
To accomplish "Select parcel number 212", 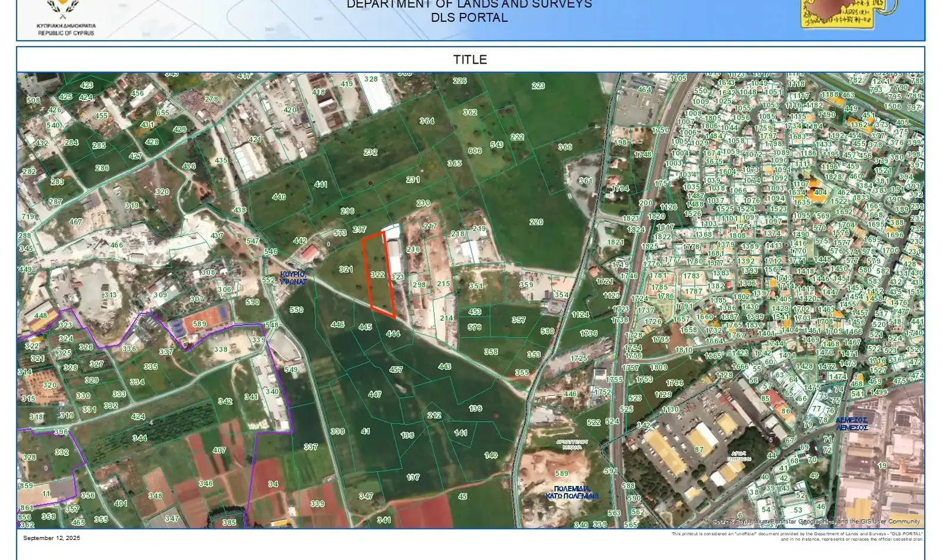I will pyautogui.click(x=434, y=415).
